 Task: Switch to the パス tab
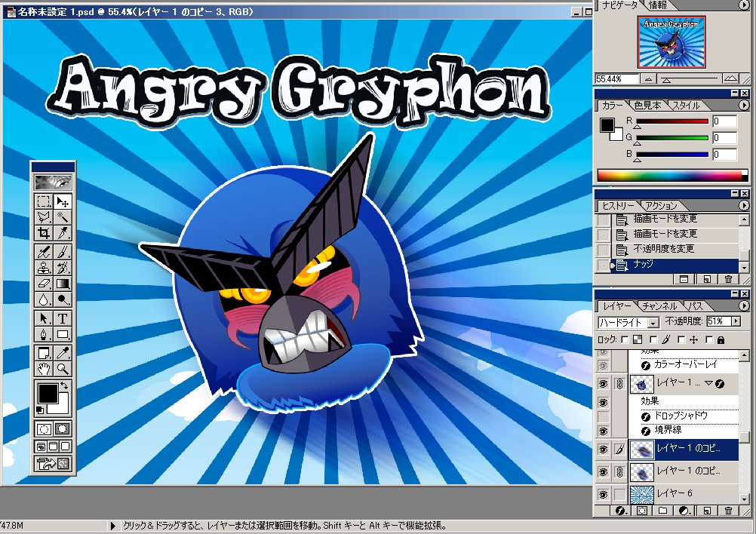[695, 306]
